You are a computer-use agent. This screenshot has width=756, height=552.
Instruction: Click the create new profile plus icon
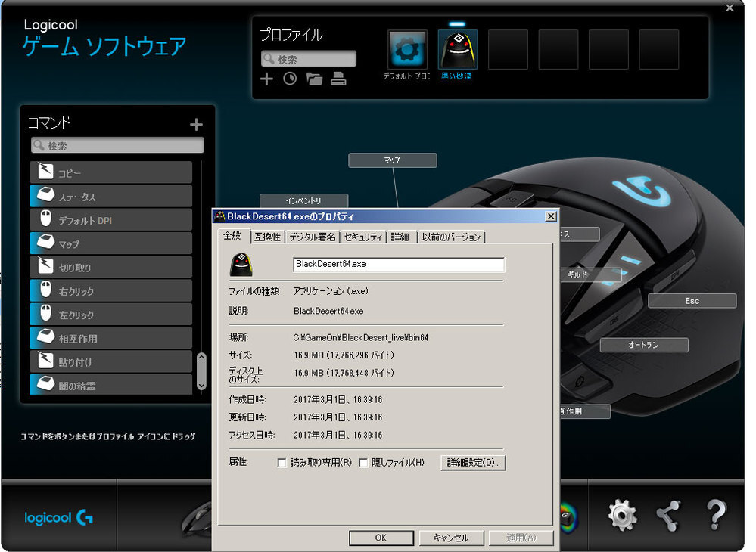point(266,79)
